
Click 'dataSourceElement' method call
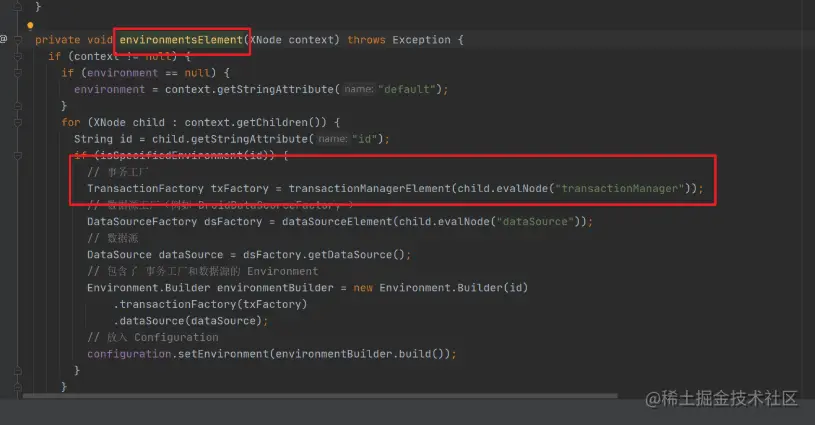337,222
